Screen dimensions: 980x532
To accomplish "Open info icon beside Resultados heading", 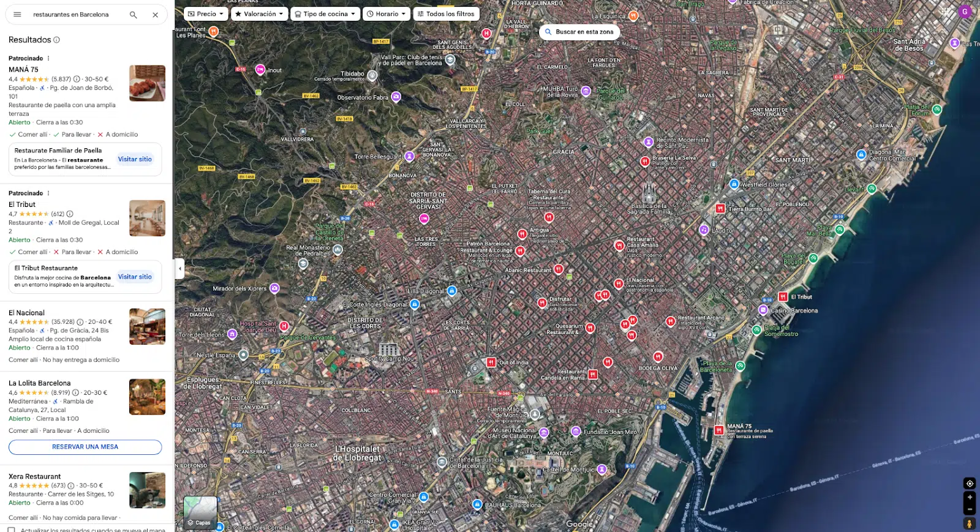I will pyautogui.click(x=57, y=40).
